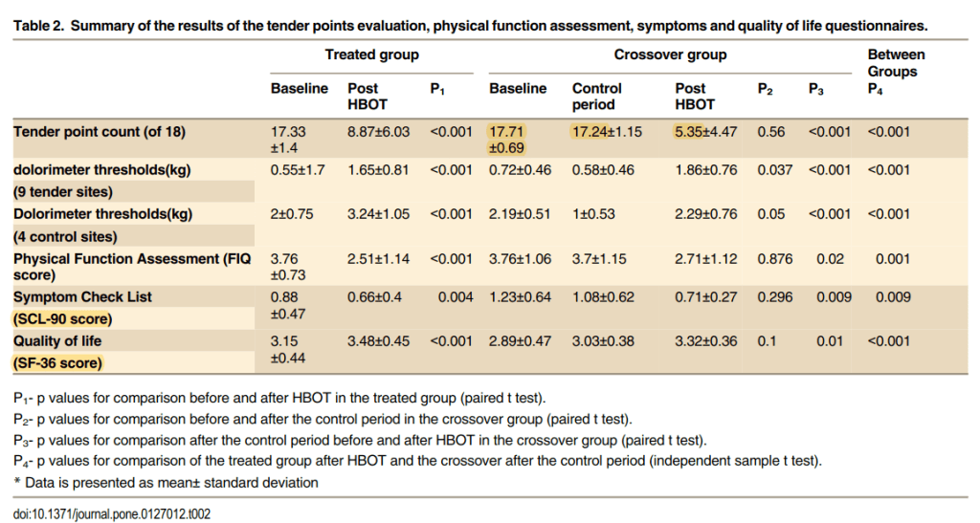The height and width of the screenshot is (523, 980).
Task: Select the Quality of life row label
Action: coord(57,340)
